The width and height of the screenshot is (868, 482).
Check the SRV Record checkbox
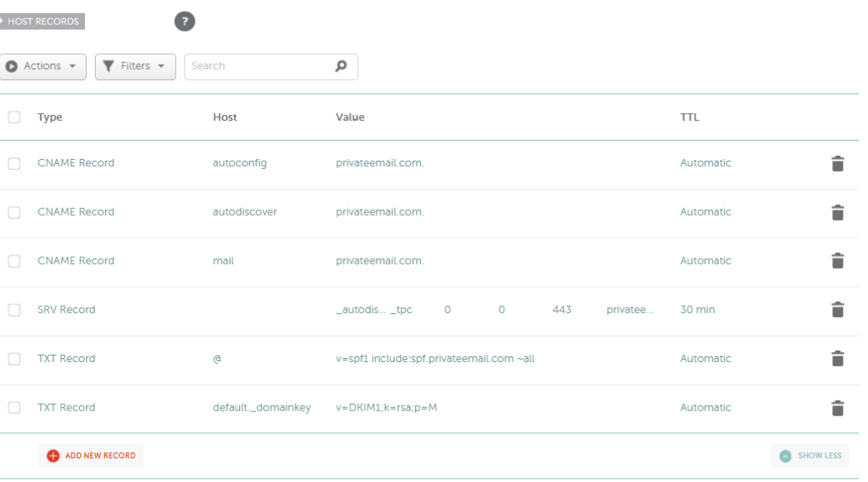point(14,310)
